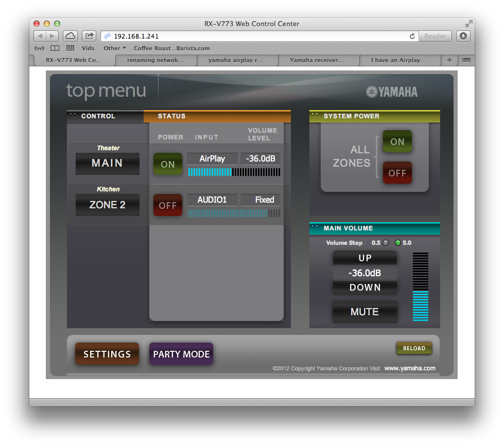The height and width of the screenshot is (447, 504).
Task: Click Main Volume -36.0dB readout
Action: click(x=364, y=273)
